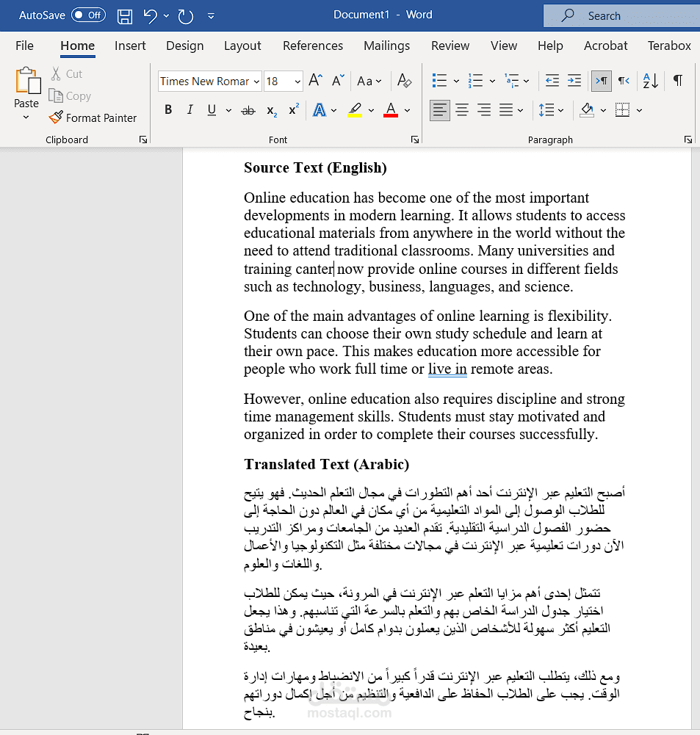Apply italic formatting
The image size is (700, 735).
tap(190, 109)
